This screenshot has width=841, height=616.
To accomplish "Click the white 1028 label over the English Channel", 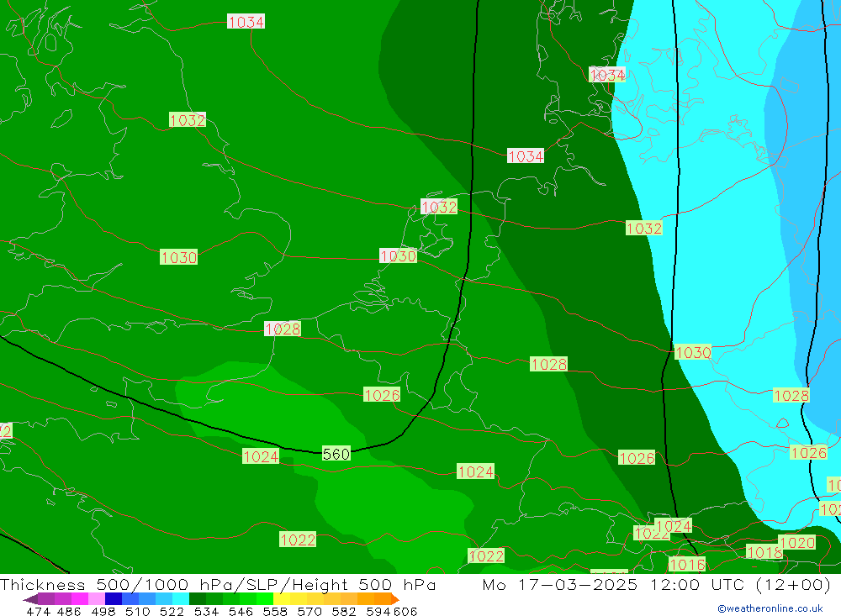I will click(x=283, y=329).
